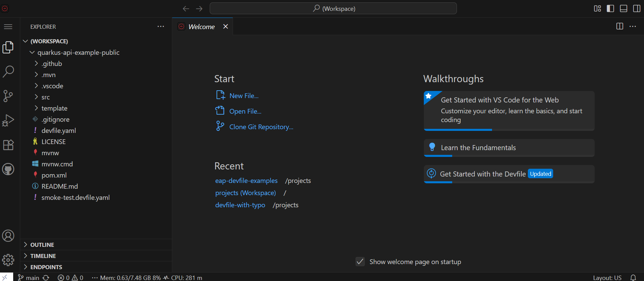
Task: Open recent eap-devfile-examples project
Action: tap(246, 181)
